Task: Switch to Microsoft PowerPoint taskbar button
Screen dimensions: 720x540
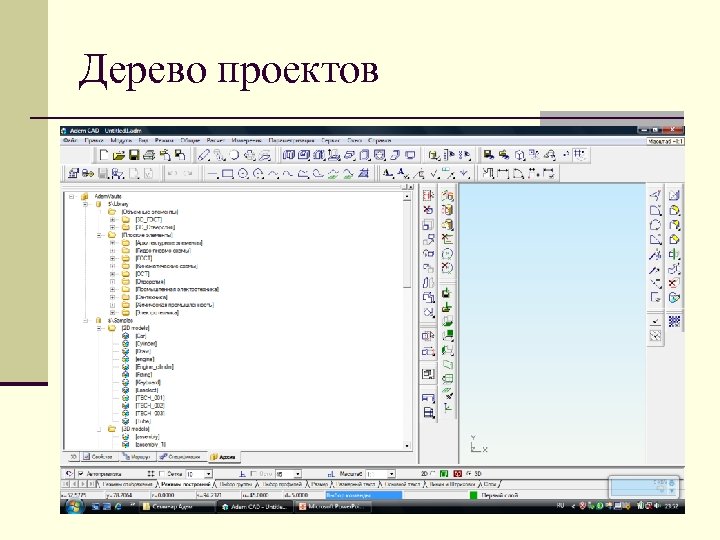Action: (332, 507)
